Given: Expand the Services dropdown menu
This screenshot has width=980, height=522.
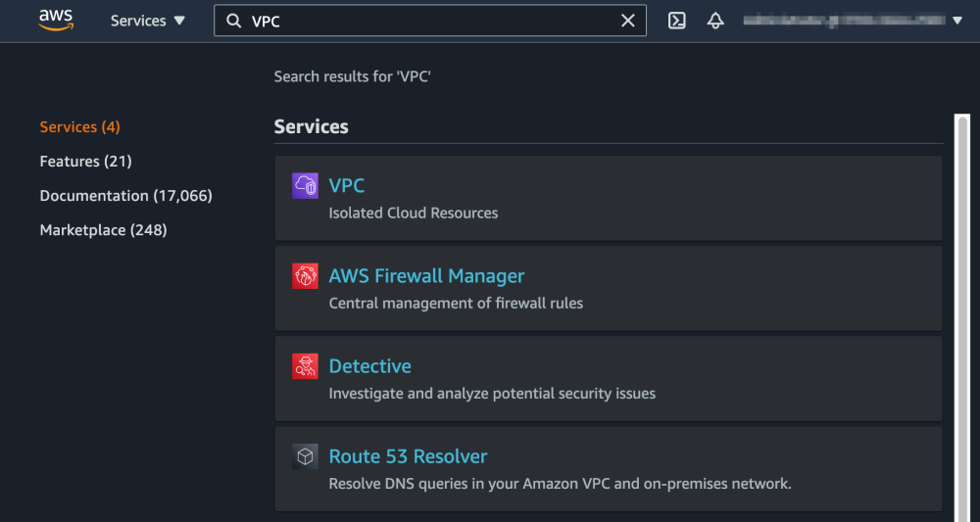Looking at the screenshot, I should tap(148, 21).
